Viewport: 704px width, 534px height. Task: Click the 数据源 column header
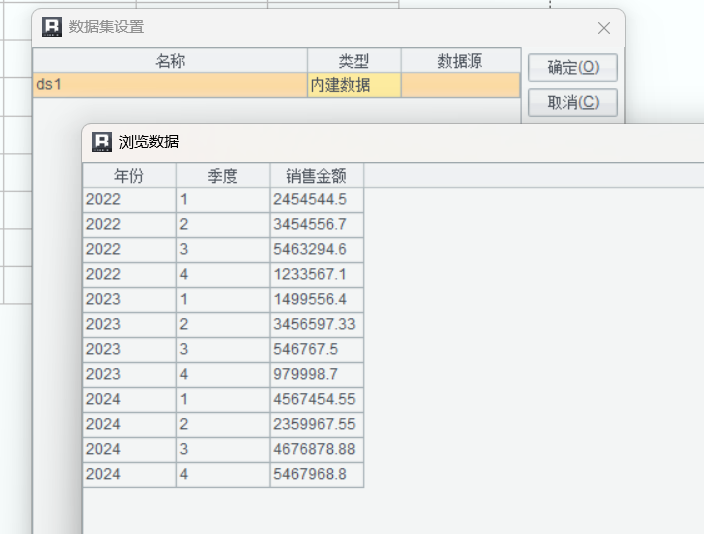point(460,61)
